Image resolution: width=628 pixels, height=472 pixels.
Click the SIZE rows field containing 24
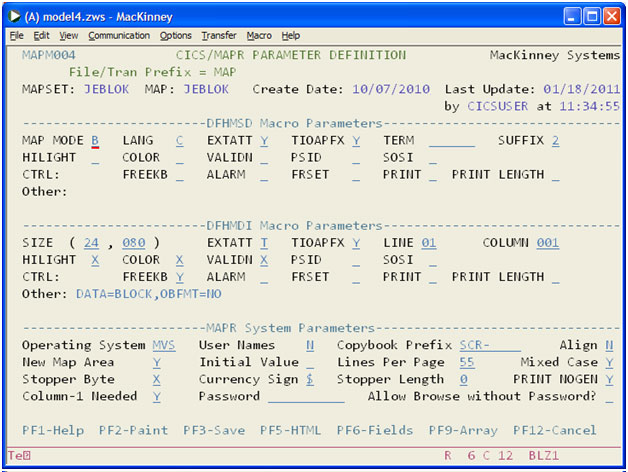coord(91,243)
